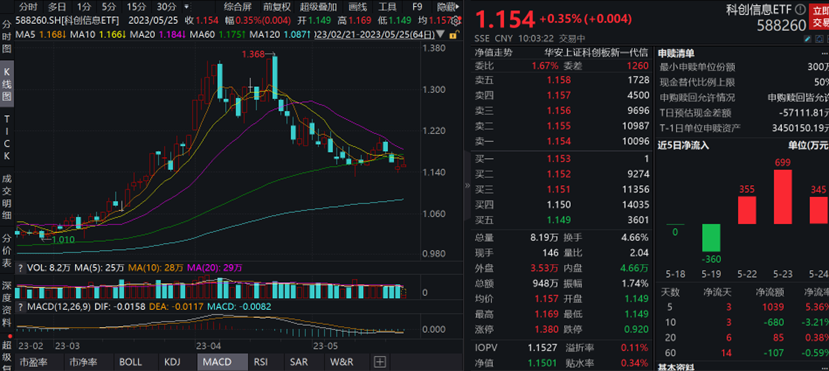
Task: Click the alert bell icon under stock code
Action: (x=819, y=39)
